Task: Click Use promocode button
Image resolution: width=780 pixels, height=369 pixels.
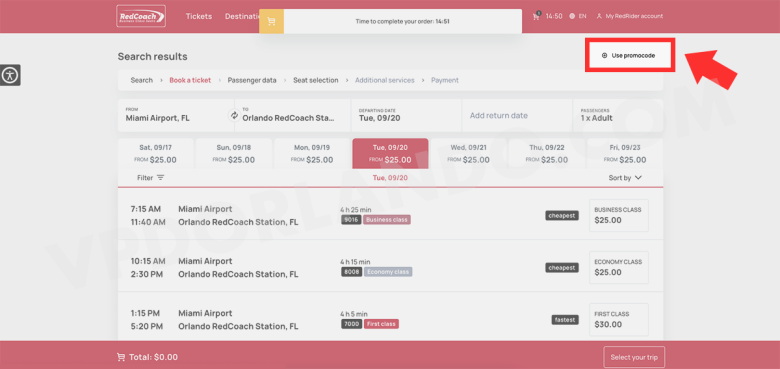Action: coord(629,55)
